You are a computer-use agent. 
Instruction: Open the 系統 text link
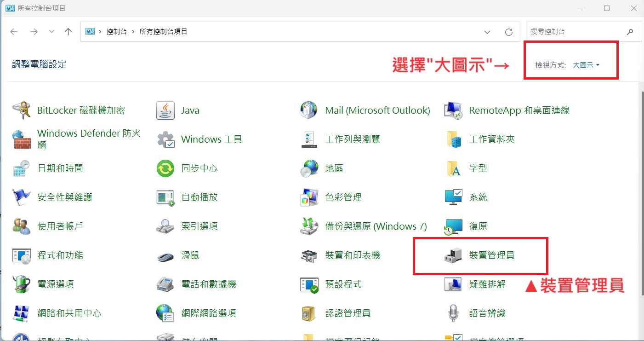pyautogui.click(x=478, y=197)
